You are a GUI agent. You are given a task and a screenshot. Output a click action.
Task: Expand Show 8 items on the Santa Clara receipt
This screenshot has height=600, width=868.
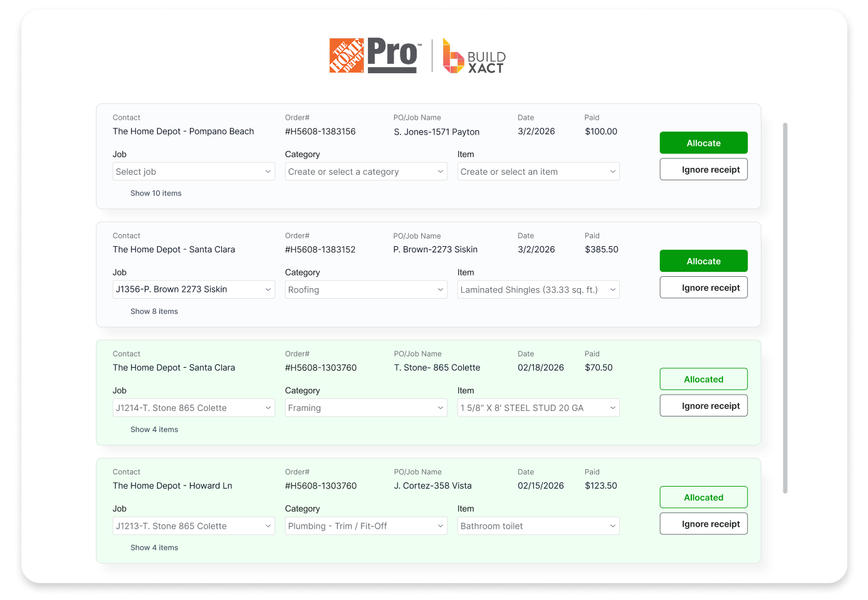[154, 311]
